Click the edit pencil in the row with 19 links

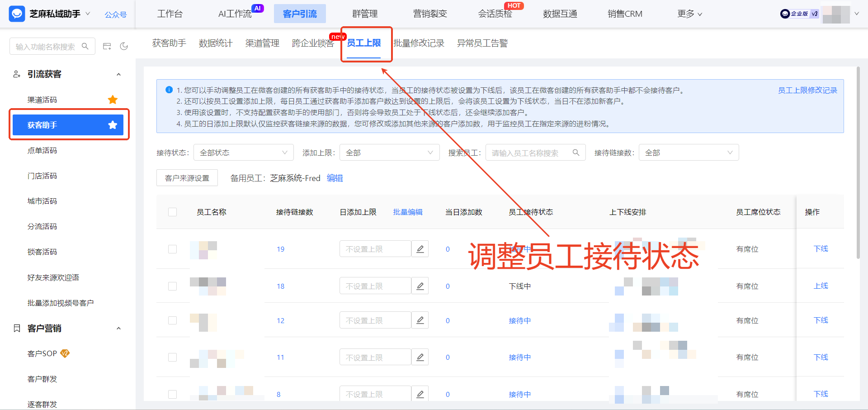[x=420, y=249]
